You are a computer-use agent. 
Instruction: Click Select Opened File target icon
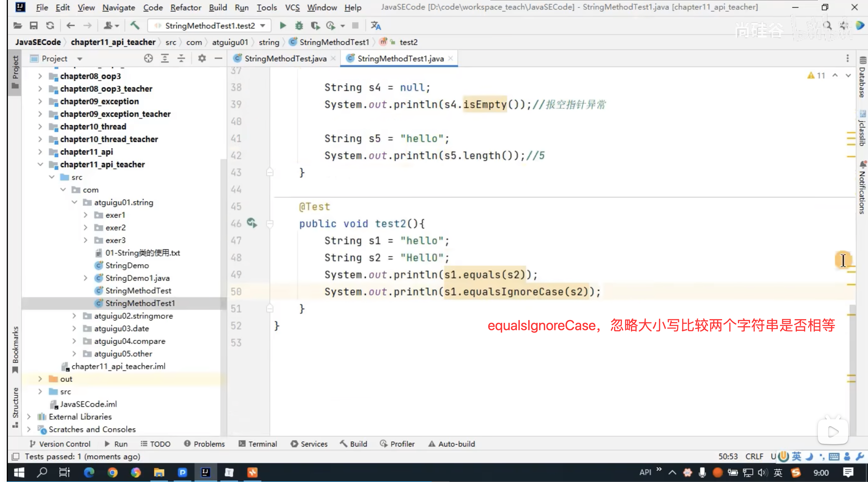[148, 59]
